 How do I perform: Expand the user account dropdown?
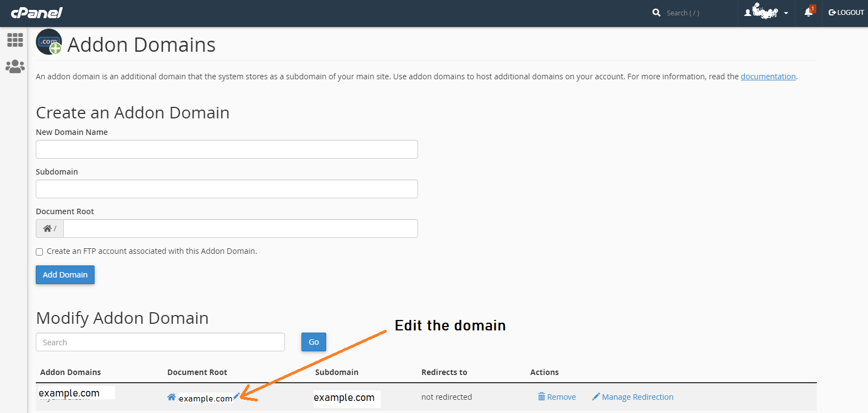[x=766, y=13]
